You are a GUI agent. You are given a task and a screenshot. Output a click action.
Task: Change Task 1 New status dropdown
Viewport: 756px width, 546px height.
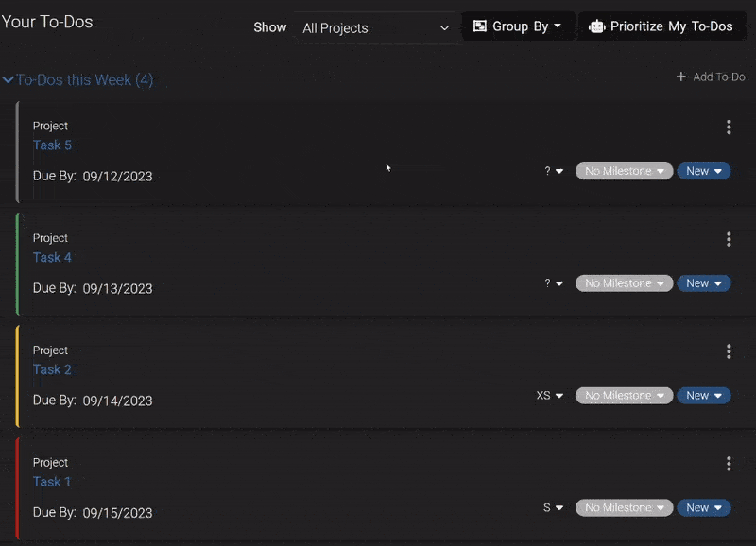coord(704,508)
